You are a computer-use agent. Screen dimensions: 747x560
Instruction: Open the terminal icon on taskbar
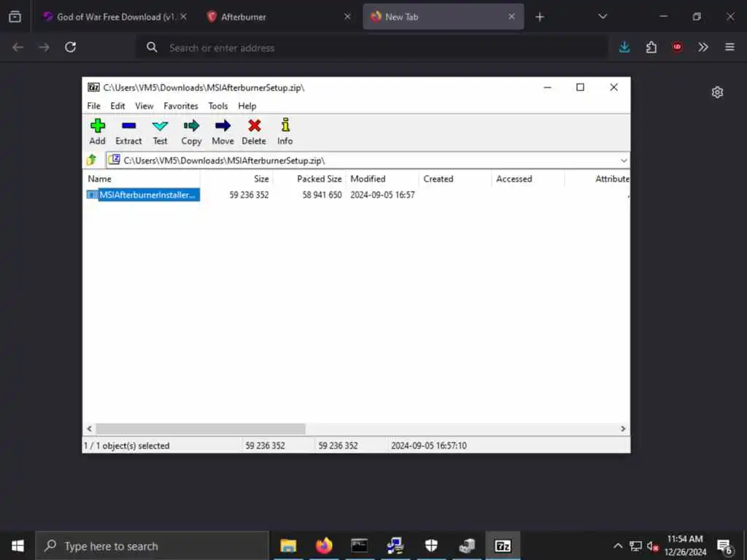pos(360,545)
